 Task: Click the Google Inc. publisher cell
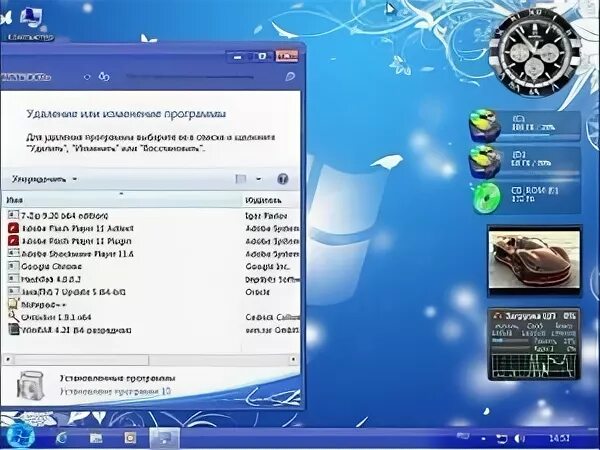267,267
